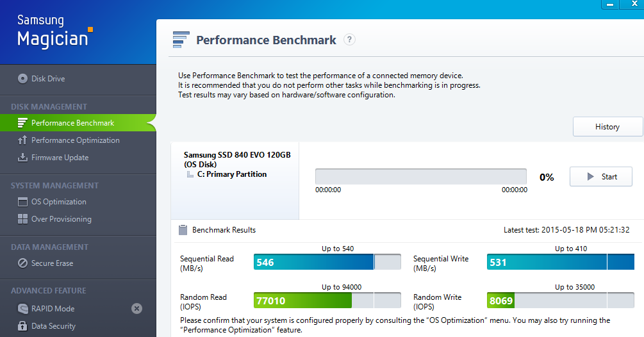Start the benchmark test

click(x=601, y=176)
